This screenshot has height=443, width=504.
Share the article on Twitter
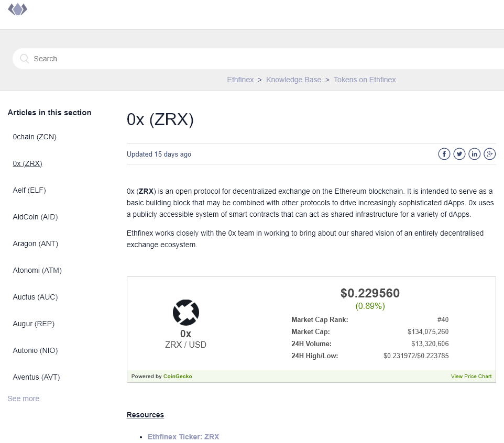pyautogui.click(x=459, y=153)
